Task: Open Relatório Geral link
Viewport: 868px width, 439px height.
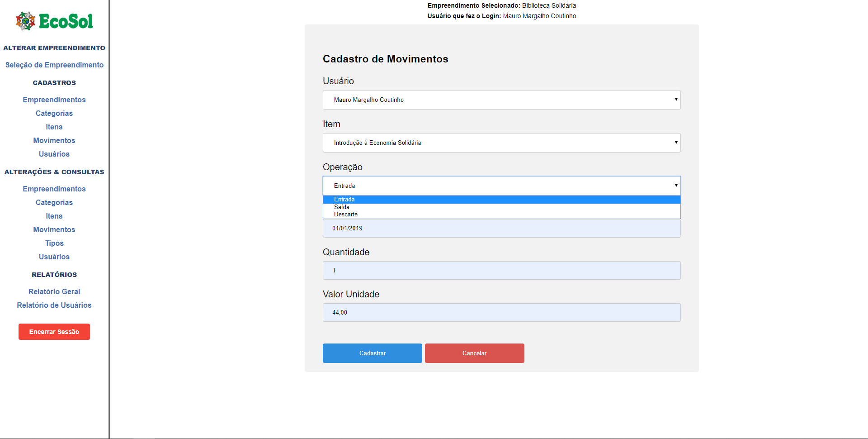Action: (x=54, y=291)
